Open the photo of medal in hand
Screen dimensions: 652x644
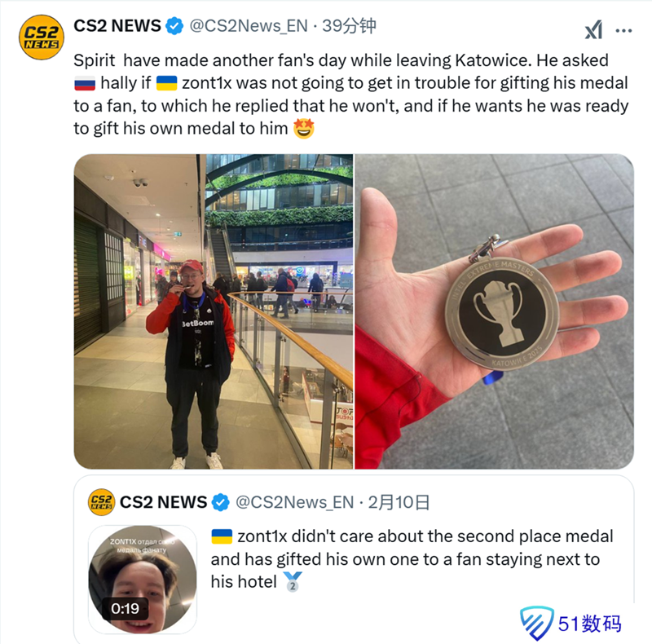495,311
